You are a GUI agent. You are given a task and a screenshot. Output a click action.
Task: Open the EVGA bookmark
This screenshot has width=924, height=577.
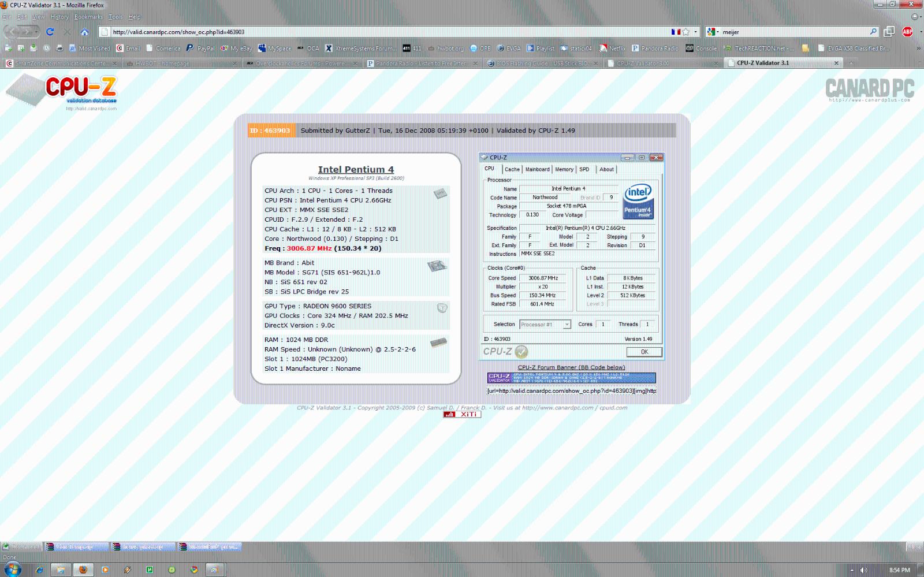click(x=509, y=49)
